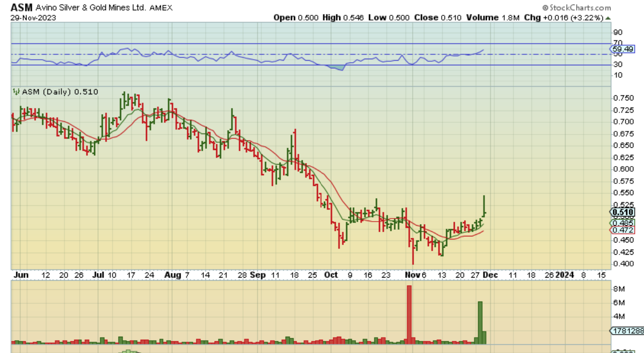Click the Oct date axis label
The image size is (644, 353).
[331, 275]
